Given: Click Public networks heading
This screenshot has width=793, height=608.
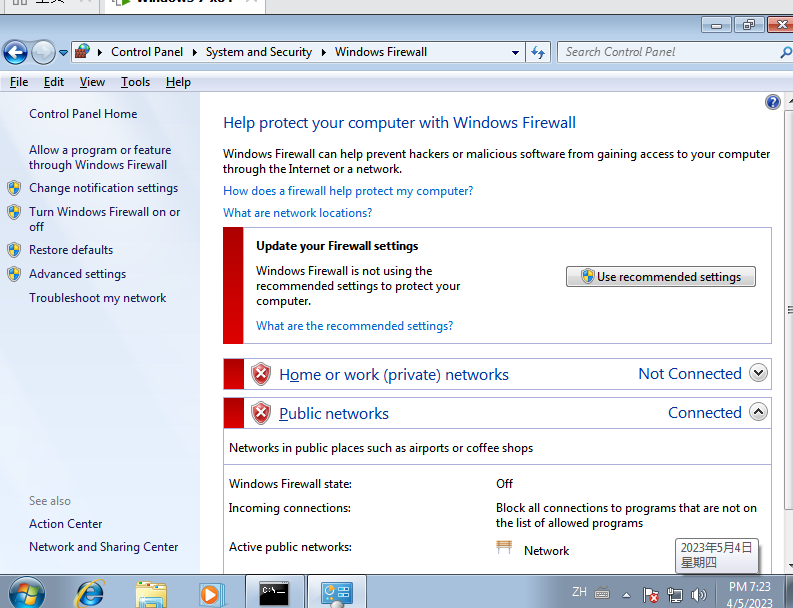Looking at the screenshot, I should 334,413.
